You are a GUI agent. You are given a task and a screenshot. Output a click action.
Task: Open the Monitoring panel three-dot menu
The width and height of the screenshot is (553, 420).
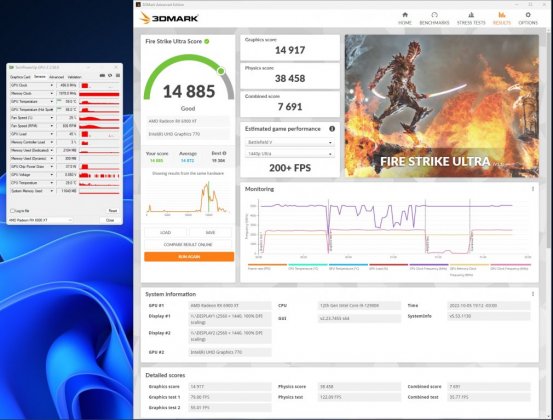[533, 189]
